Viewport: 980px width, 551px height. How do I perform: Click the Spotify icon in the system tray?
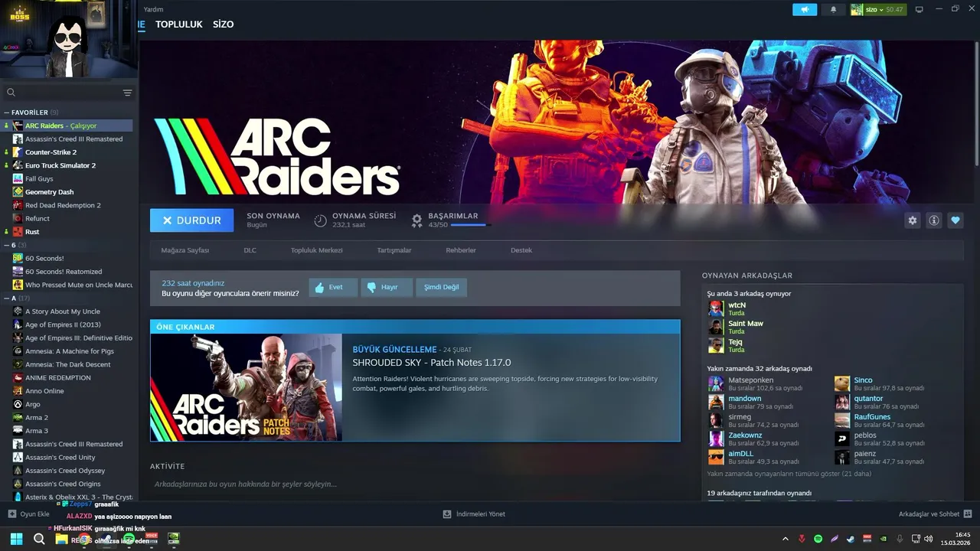coord(818,539)
